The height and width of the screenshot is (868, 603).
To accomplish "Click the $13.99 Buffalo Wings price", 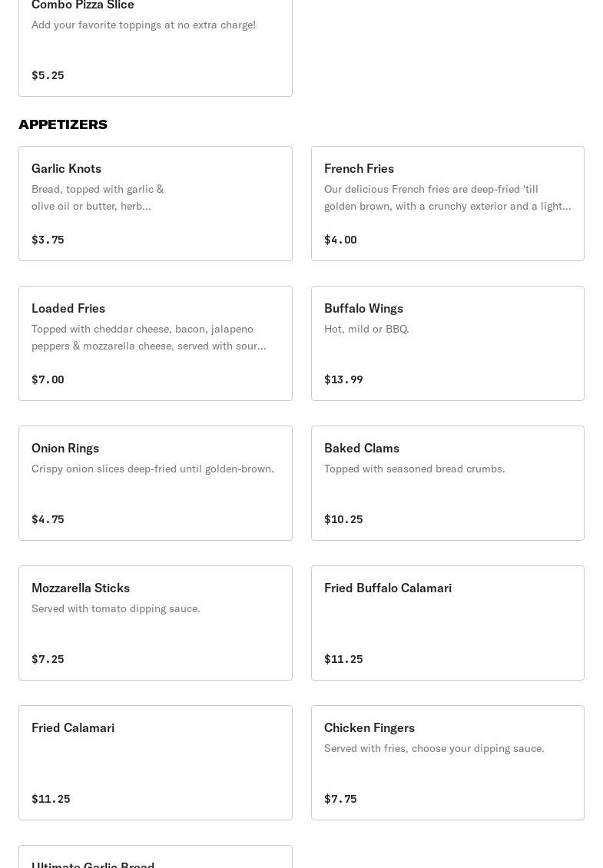I will point(343,379).
